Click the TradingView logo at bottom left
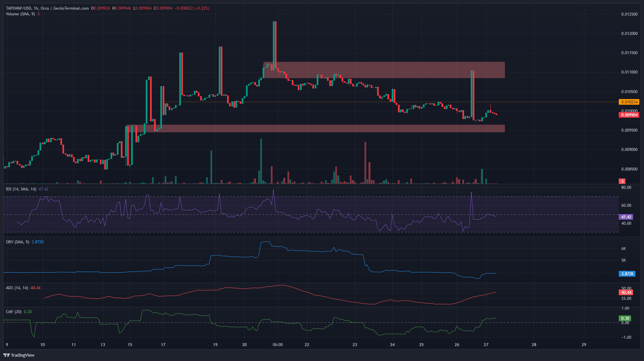The height and width of the screenshot is (361, 644). 19,355
